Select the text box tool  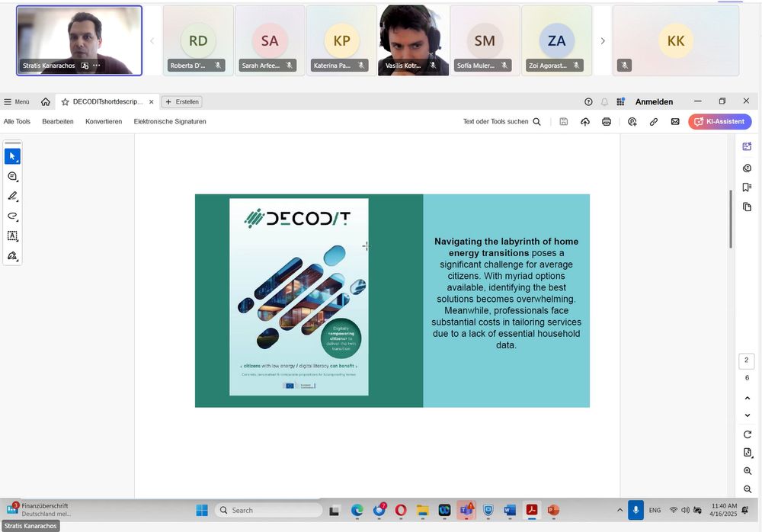[13, 236]
